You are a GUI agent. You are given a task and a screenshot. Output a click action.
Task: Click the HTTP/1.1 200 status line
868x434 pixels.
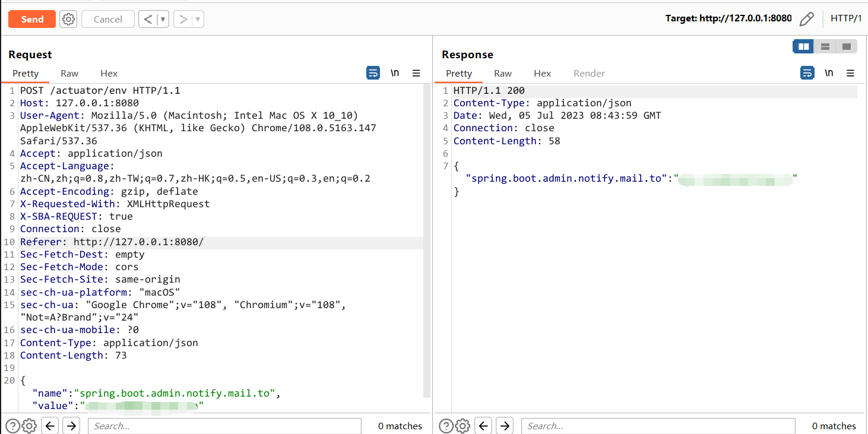click(489, 91)
